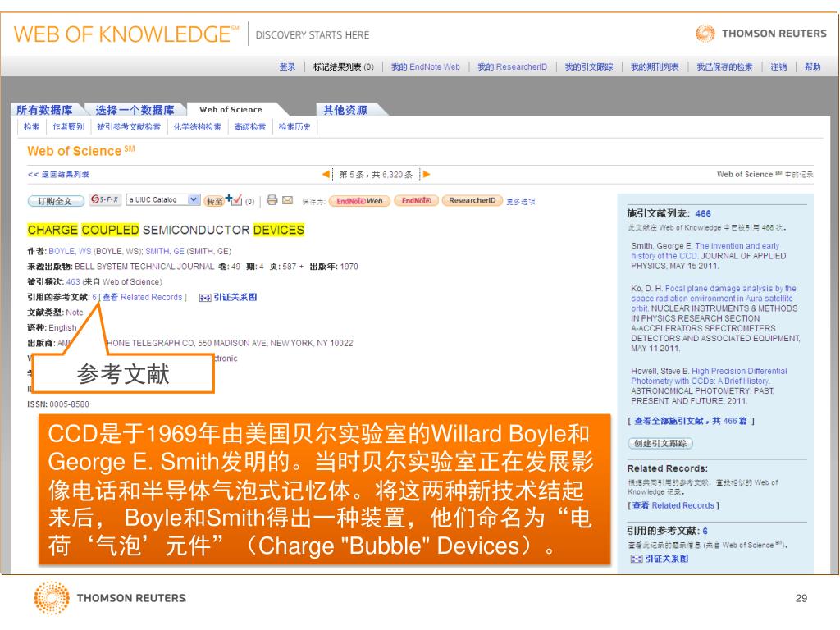Select the Web of Science tab
840x630 pixels.
(x=231, y=109)
